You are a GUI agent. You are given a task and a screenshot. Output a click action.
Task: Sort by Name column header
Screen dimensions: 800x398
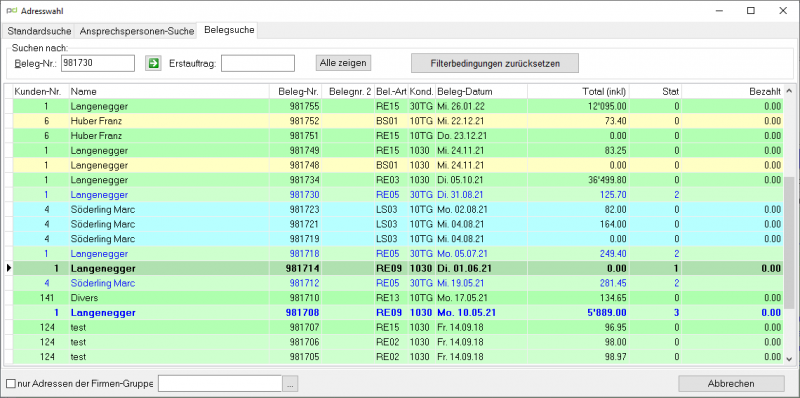[x=169, y=92]
